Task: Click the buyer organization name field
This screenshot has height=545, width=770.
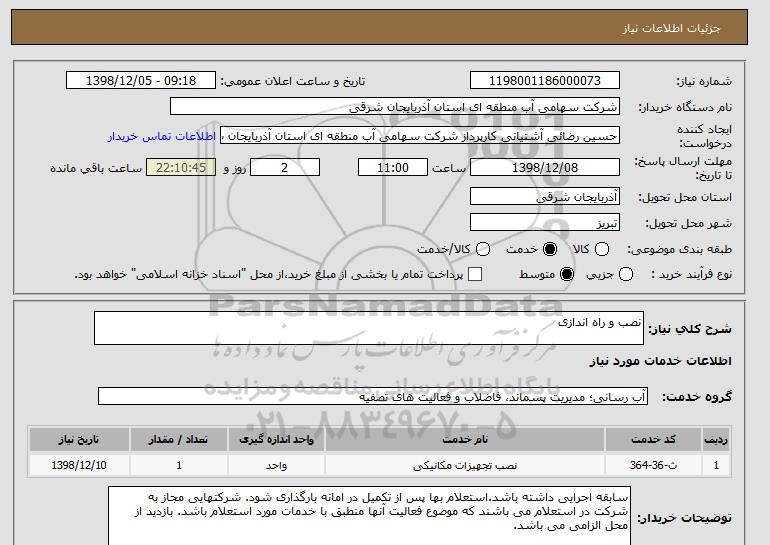Action: 394,107
